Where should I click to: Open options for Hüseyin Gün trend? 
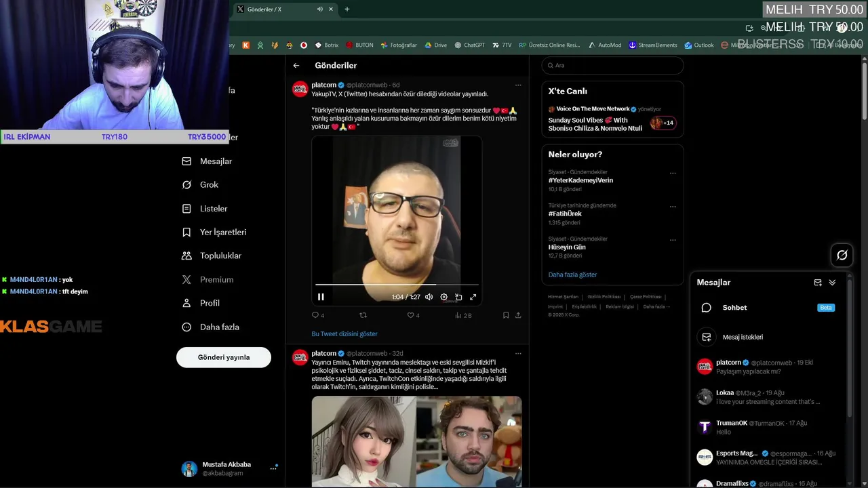tap(673, 239)
